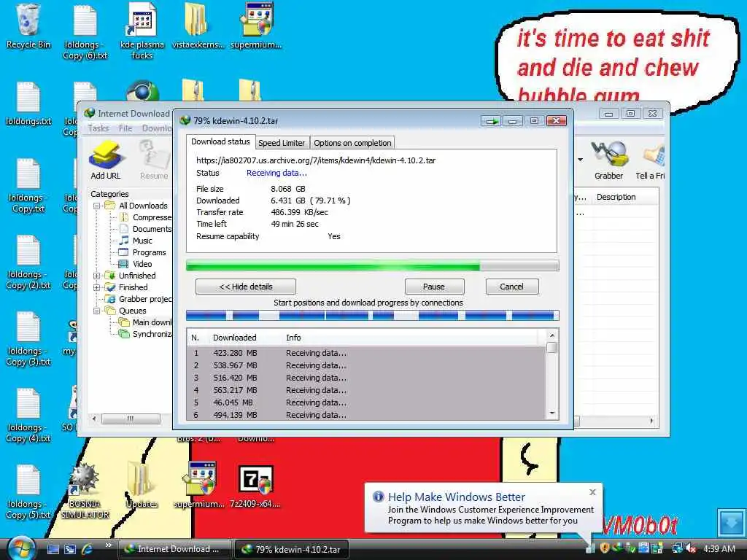Click the grayed Resume toolbar icon
Screen dimensions: 747x560
154,160
